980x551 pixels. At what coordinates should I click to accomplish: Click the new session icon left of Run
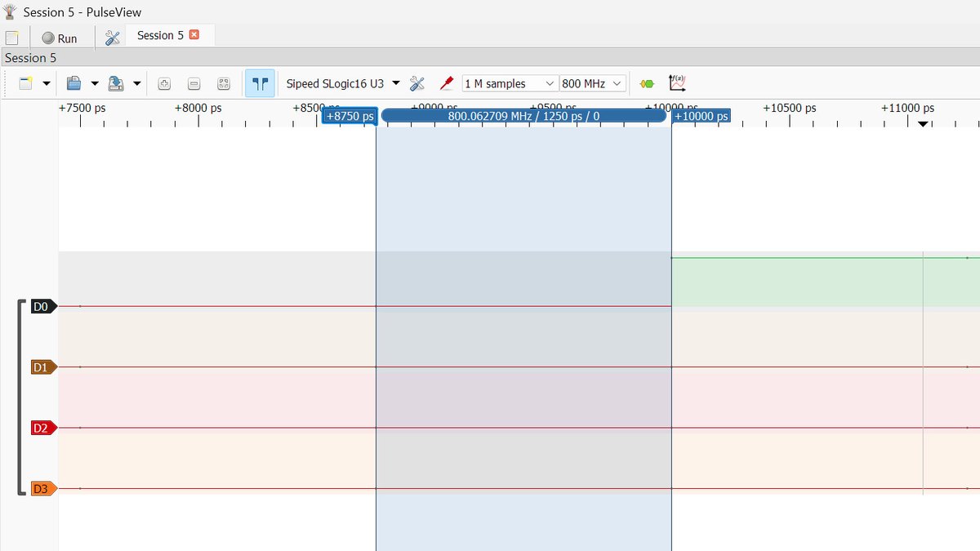coord(12,38)
